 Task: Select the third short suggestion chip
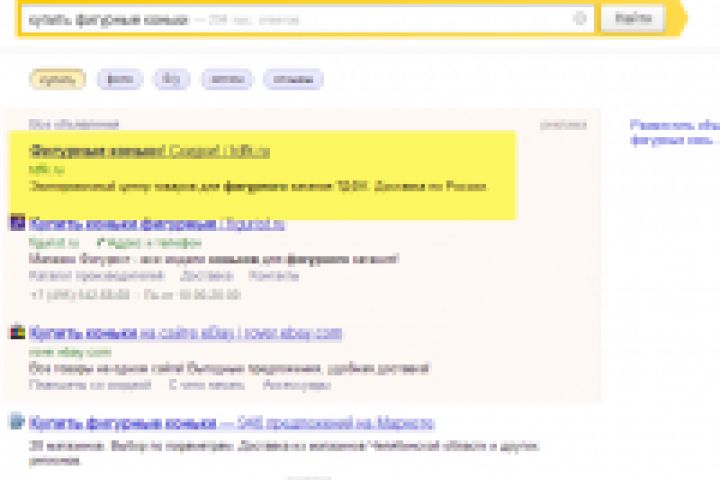(x=171, y=79)
